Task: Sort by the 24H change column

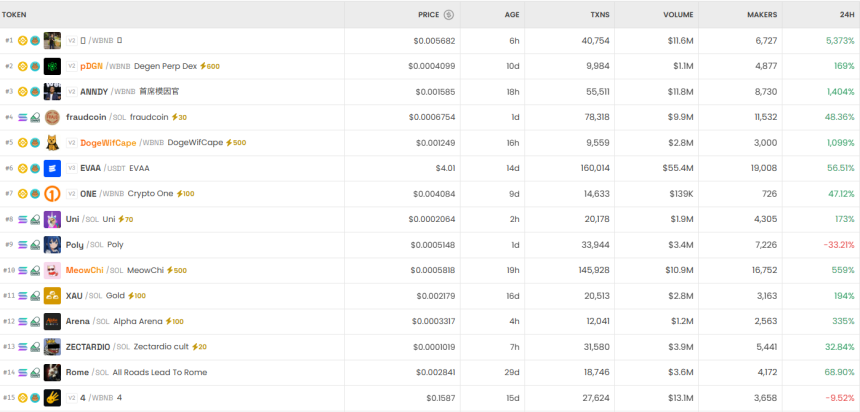Action: click(846, 15)
